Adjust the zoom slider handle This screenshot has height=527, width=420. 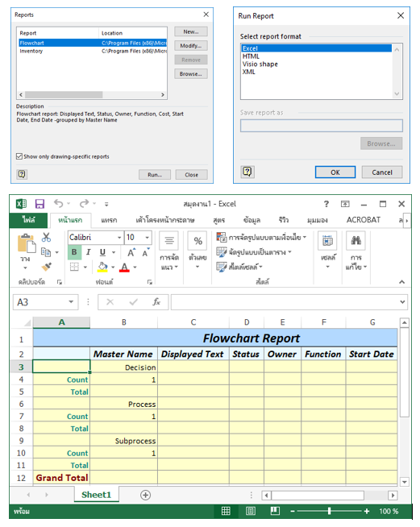click(x=329, y=511)
